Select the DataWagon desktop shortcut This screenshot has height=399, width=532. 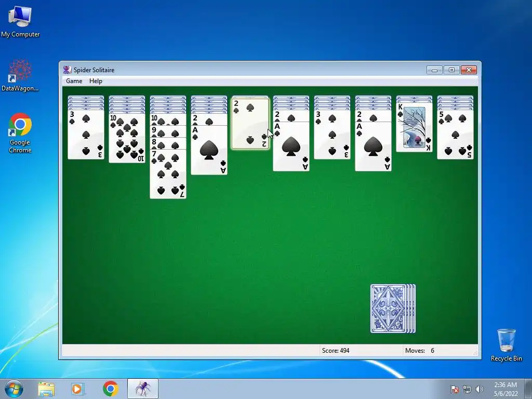(x=20, y=75)
